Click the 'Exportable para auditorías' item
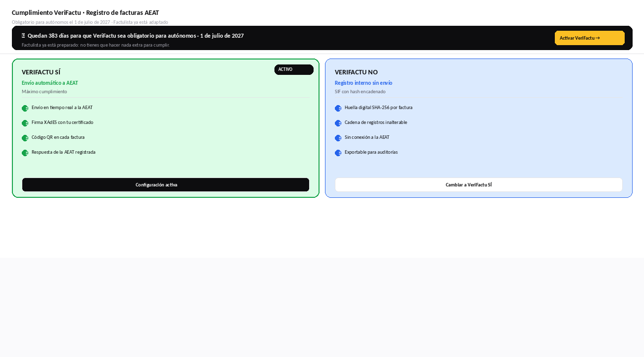 (x=371, y=152)
